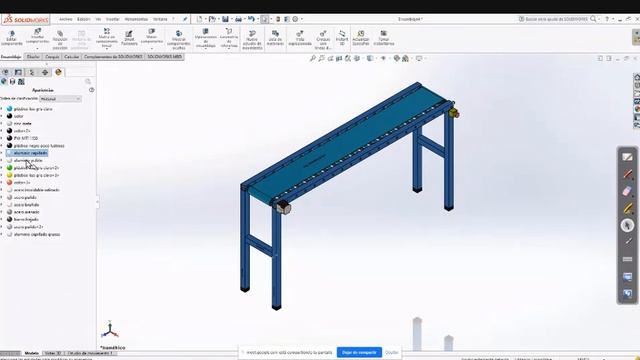The height and width of the screenshot is (360, 640).
Task: Click the Modelo bottom tab
Action: click(31, 353)
